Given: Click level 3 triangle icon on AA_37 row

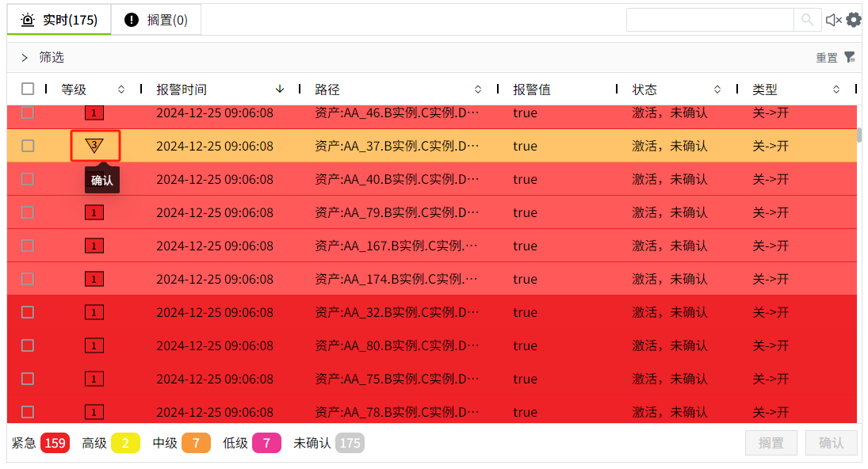Looking at the screenshot, I should click(x=94, y=146).
